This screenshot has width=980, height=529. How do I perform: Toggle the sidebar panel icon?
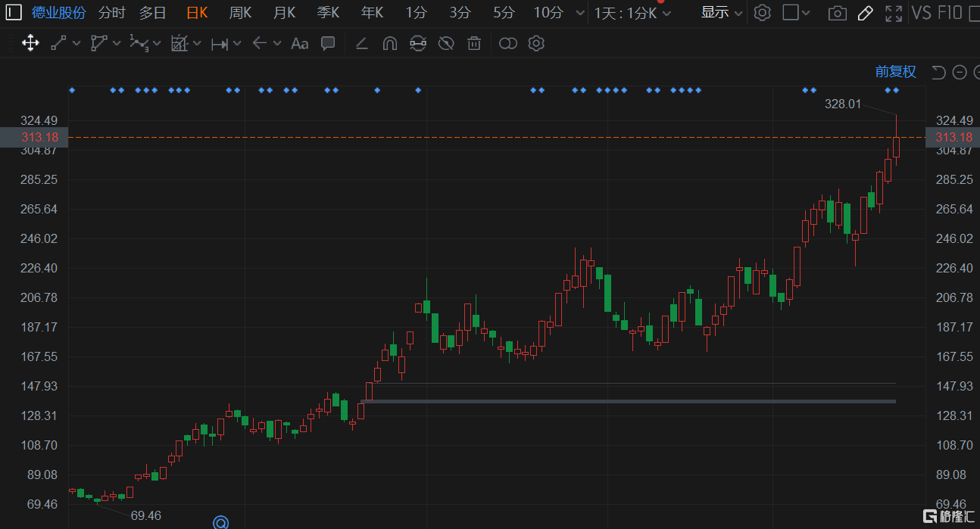click(14, 12)
